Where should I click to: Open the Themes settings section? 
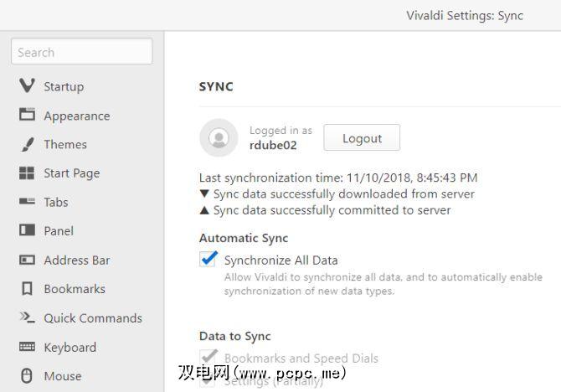(65, 144)
